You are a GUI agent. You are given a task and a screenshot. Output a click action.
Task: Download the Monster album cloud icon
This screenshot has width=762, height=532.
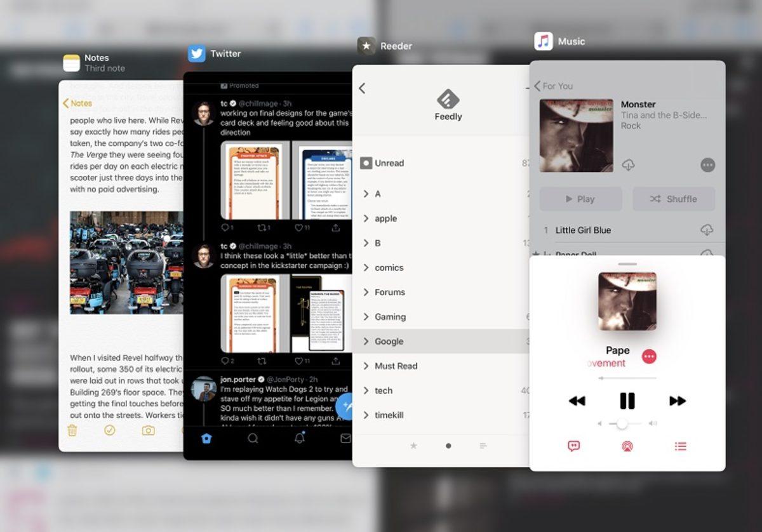pyautogui.click(x=628, y=165)
